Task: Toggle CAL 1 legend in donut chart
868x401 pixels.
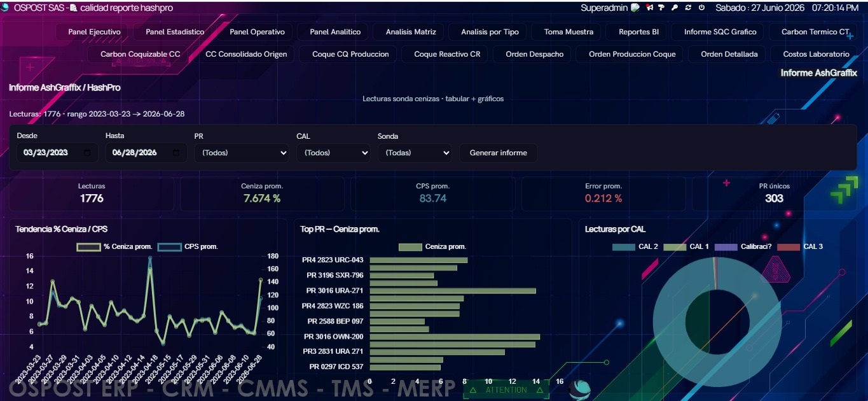Action: (686, 246)
